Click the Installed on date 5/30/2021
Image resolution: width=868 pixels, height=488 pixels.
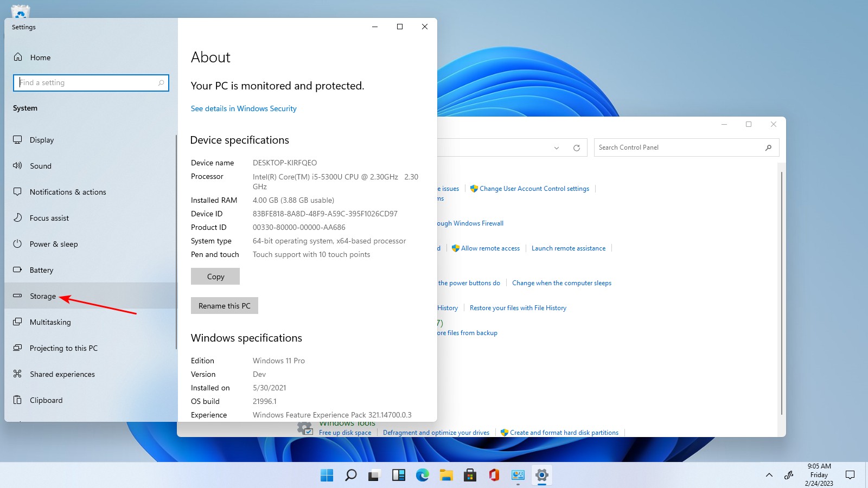click(270, 388)
